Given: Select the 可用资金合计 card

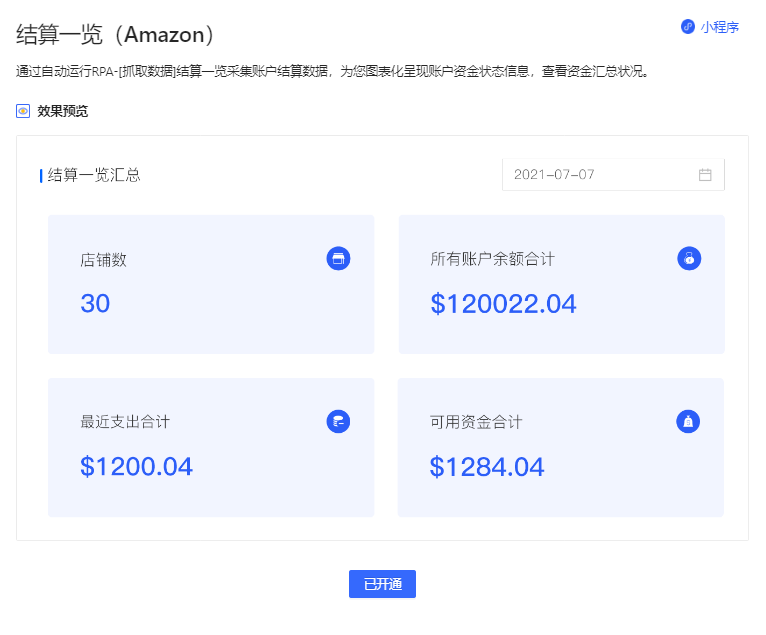Looking at the screenshot, I should 561,447.
